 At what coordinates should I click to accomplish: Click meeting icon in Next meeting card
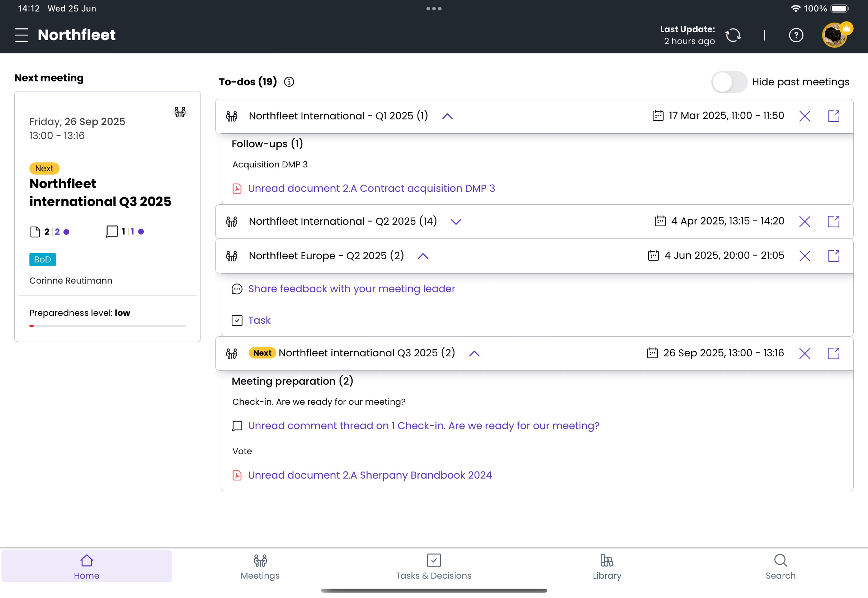(x=180, y=112)
